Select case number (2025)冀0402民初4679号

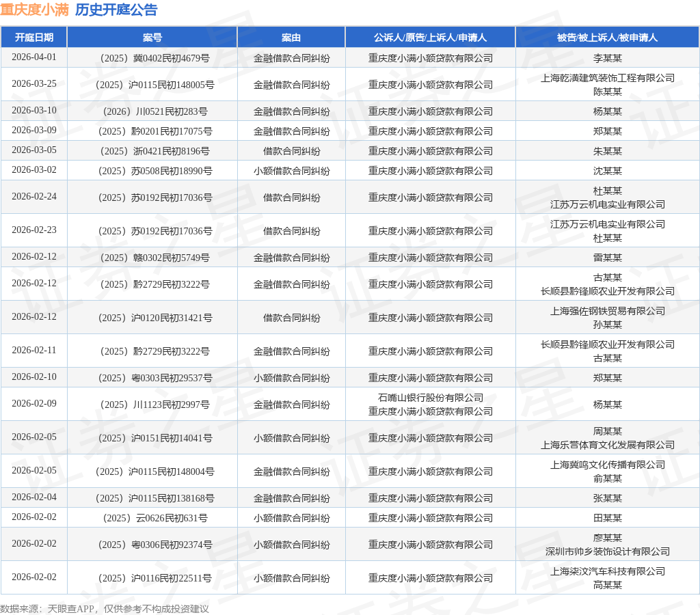tap(152, 58)
